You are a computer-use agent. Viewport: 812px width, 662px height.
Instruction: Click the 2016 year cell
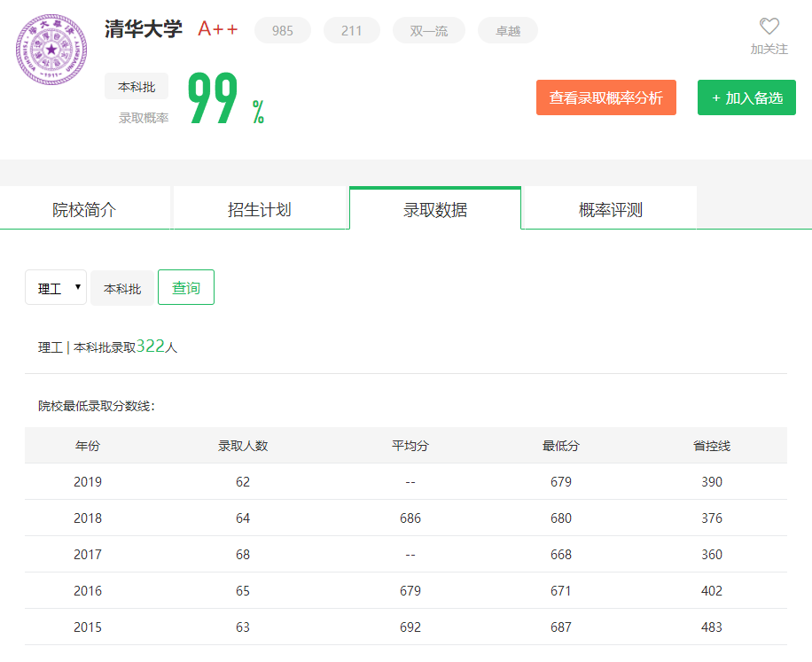tap(88, 590)
